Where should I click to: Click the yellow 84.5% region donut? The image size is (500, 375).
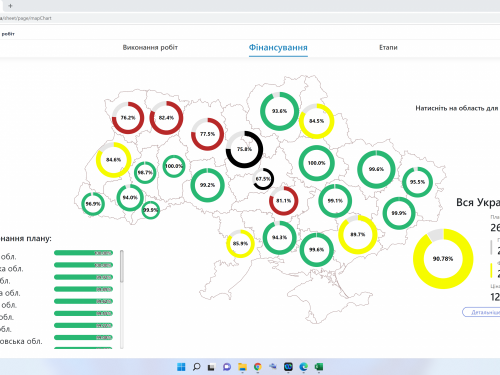pos(316,121)
